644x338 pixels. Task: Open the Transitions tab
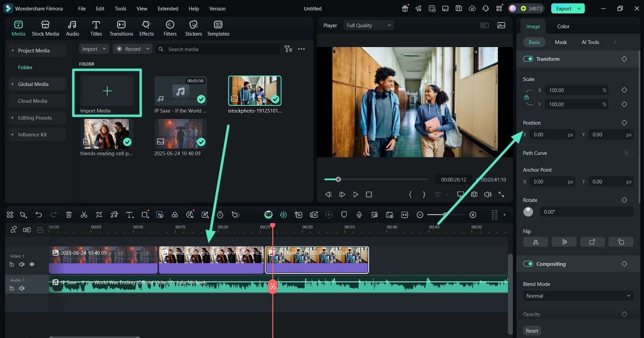click(121, 29)
